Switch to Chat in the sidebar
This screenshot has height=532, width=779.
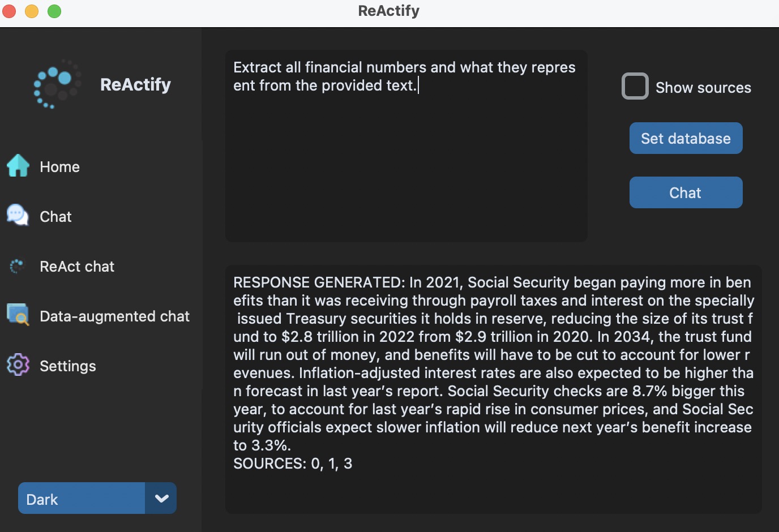[x=55, y=216]
